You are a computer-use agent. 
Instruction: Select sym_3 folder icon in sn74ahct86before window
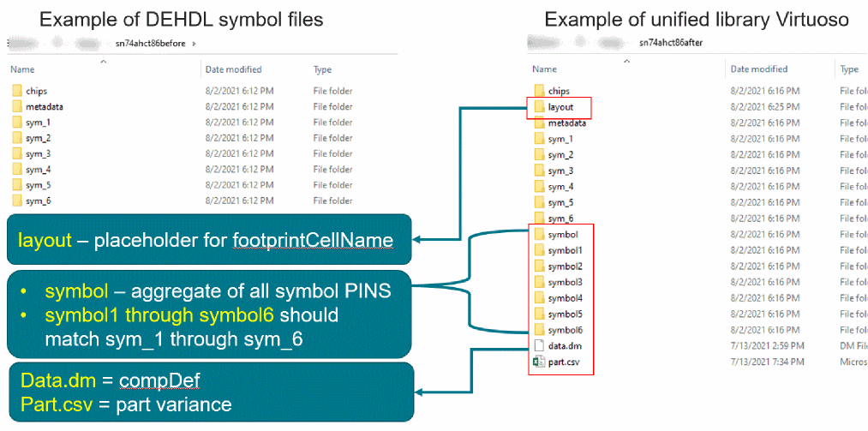coord(16,154)
